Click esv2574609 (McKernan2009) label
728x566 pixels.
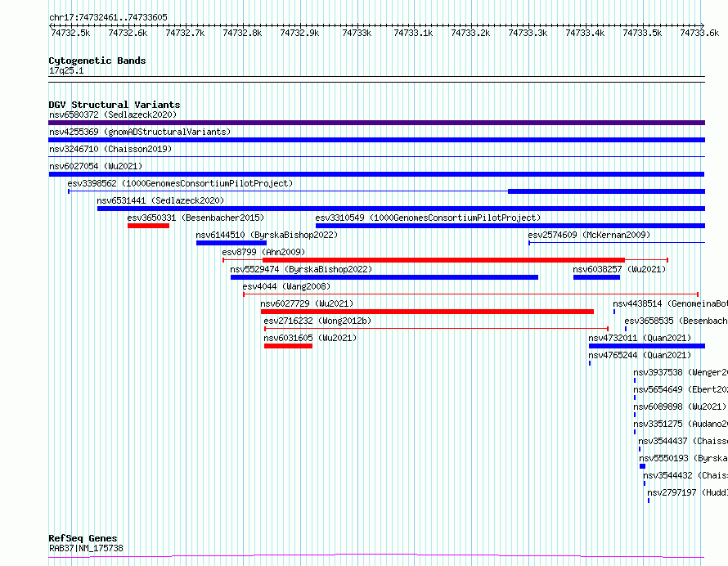pos(589,235)
